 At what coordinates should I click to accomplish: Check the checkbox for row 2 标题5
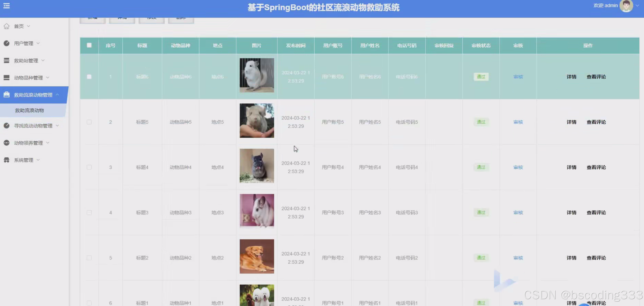[89, 122]
